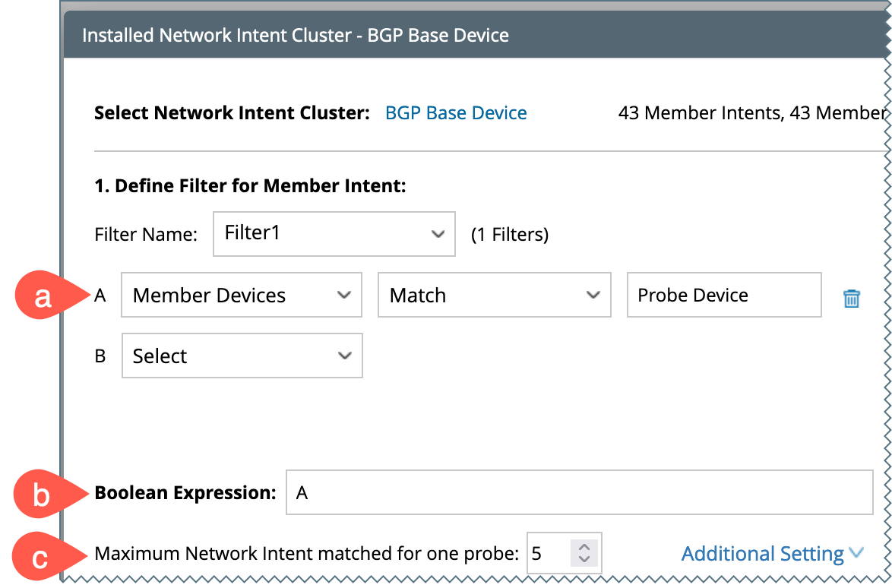Click the BGP Base Device cluster link
The height and width of the screenshot is (588, 892).
coord(456,113)
